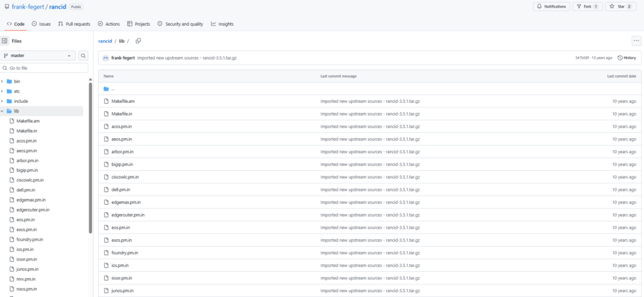Open the Pull requests tab
Viewport: 644px width, 297px height.
[x=74, y=24]
